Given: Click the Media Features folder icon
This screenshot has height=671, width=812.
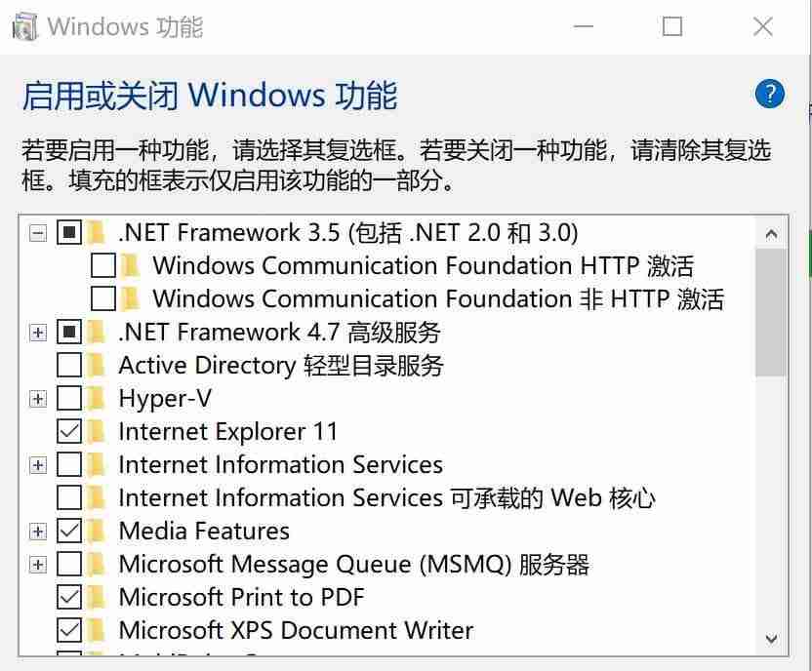Looking at the screenshot, I should tap(98, 531).
